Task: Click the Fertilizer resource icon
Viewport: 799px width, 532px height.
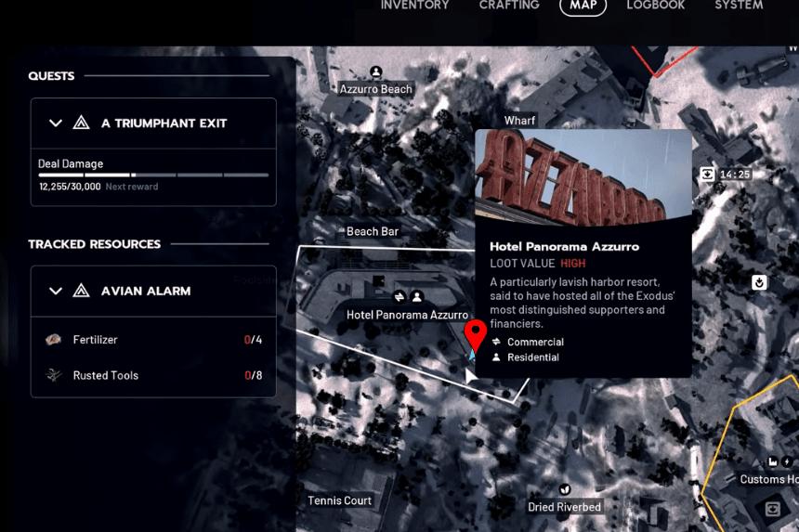Action: 54,340
